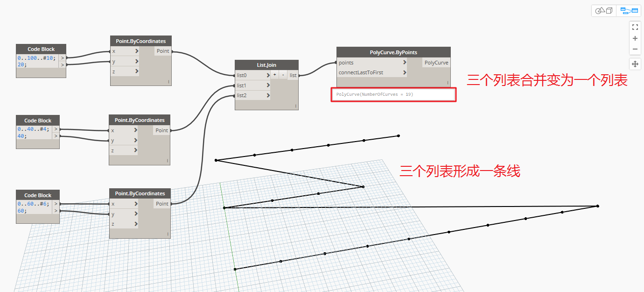Select the PolyCurve.ByPoints node title
The width and height of the screenshot is (644, 292).
pos(393,52)
